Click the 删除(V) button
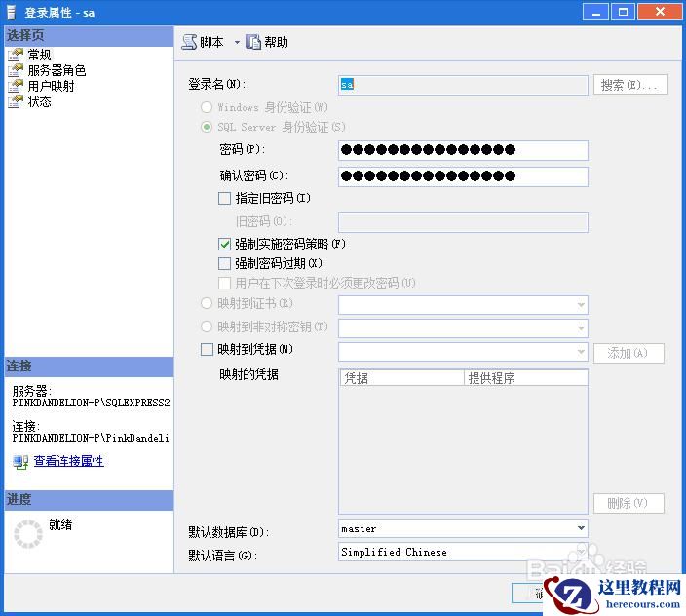 point(629,503)
